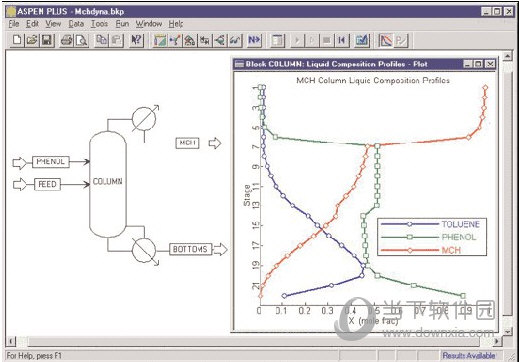The width and height of the screenshot is (519, 362).
Task: Click the properties toolbar icon after branching nodes
Action: pyautogui.click(x=190, y=40)
